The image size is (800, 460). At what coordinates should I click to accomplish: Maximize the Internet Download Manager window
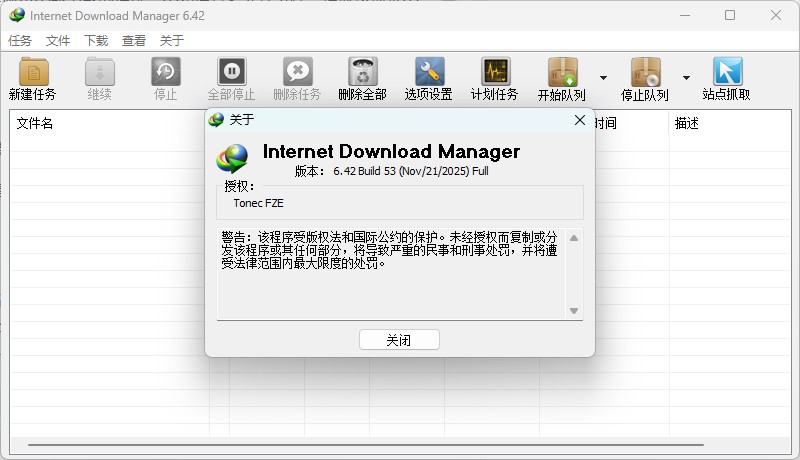[x=730, y=15]
